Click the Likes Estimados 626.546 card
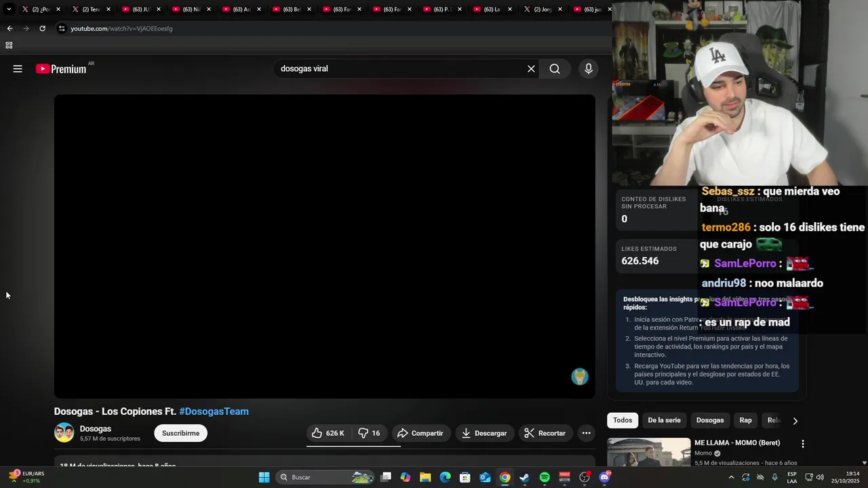Image resolution: width=868 pixels, height=488 pixels. (656, 256)
